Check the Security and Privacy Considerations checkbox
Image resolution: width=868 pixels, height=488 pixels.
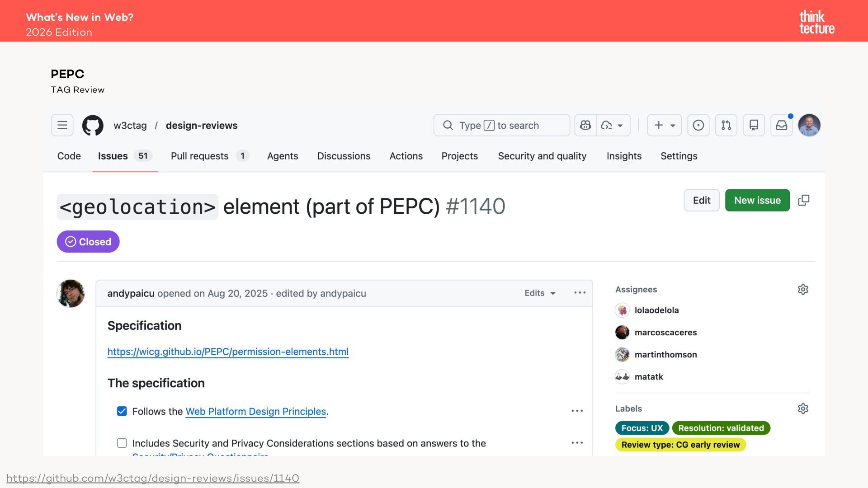coord(122,443)
